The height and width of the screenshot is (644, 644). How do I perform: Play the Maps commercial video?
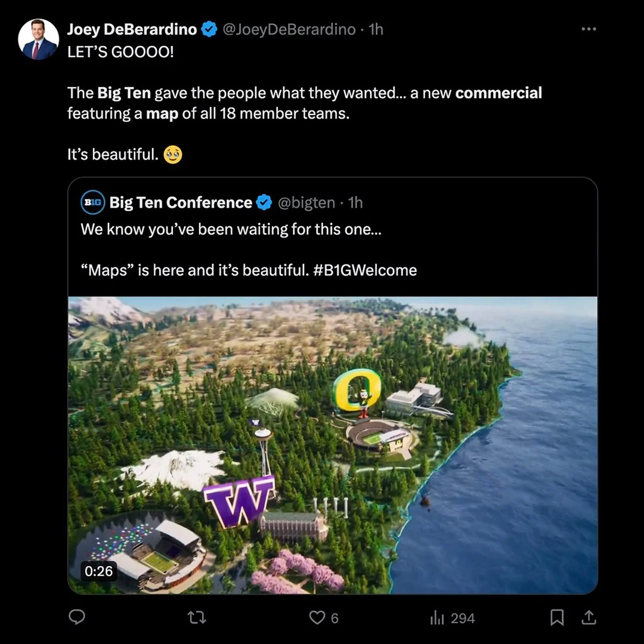[x=332, y=445]
